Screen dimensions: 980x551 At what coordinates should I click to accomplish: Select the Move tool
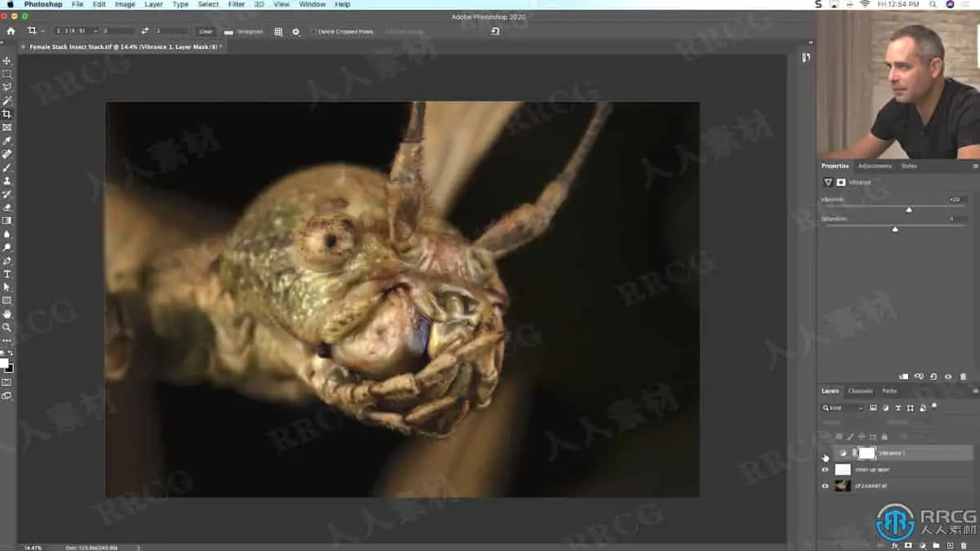(7, 61)
